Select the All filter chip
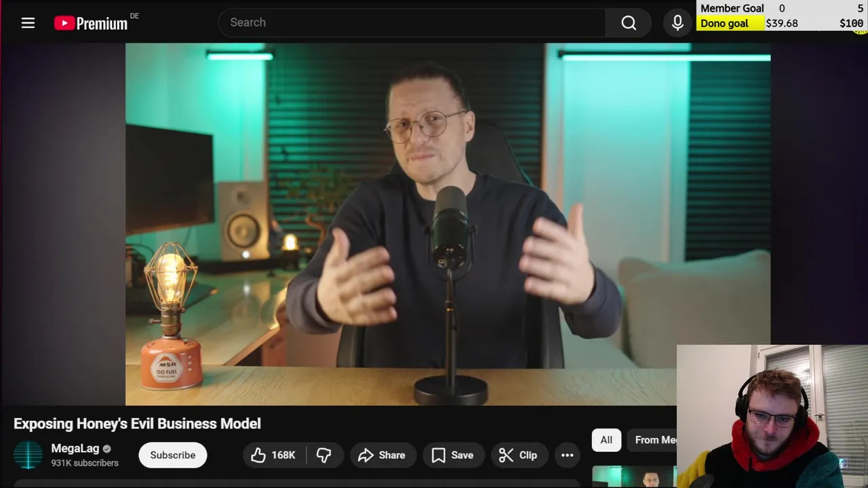 606,440
